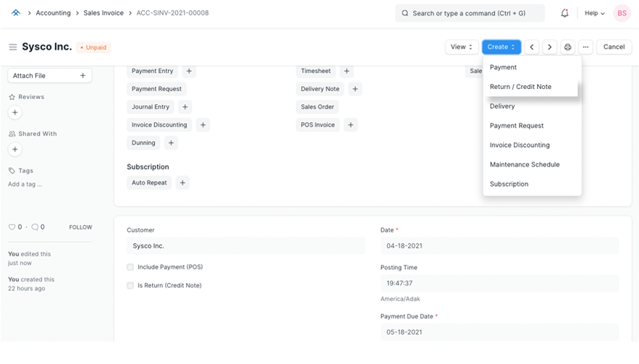Click the notification bell icon
The image size is (639, 364).
click(x=564, y=13)
